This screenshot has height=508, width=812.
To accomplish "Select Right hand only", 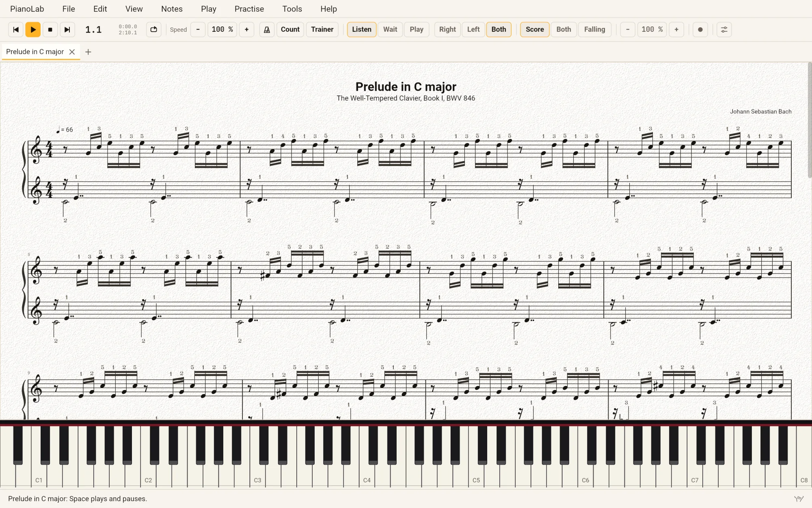I will 447,29.
